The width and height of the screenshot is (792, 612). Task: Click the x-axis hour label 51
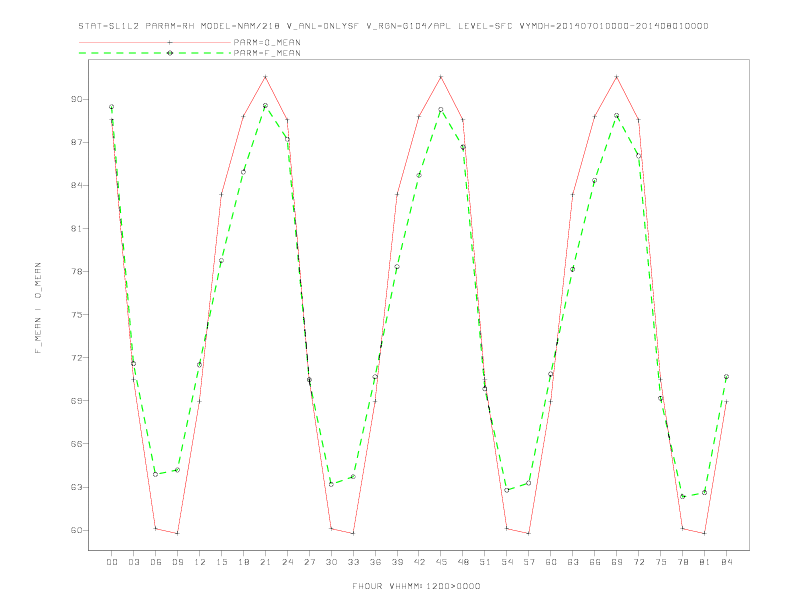coord(485,562)
